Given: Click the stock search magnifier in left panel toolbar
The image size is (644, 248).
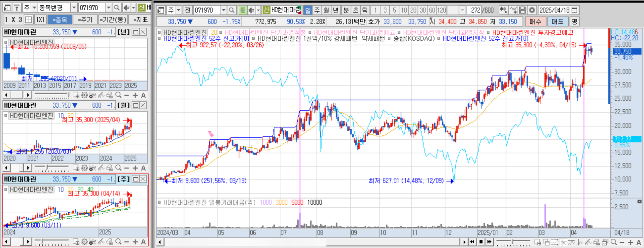Looking at the screenshot, I should click(117, 8).
